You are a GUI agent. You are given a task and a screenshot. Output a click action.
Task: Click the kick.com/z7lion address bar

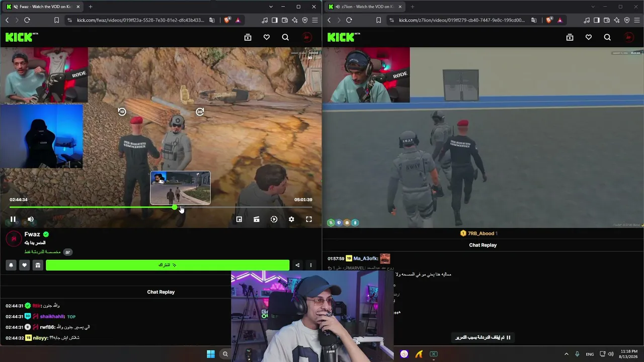click(462, 20)
